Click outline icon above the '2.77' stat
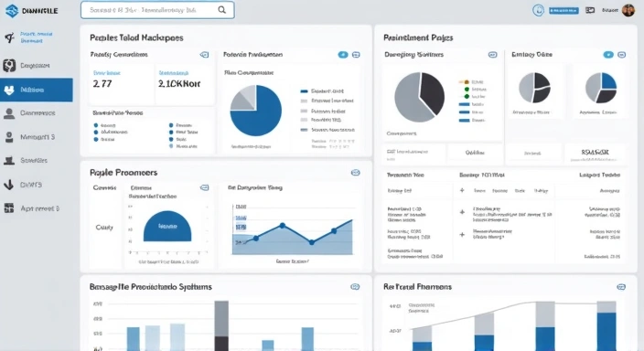Viewport: 644px width, 351px height. pyautogui.click(x=204, y=55)
